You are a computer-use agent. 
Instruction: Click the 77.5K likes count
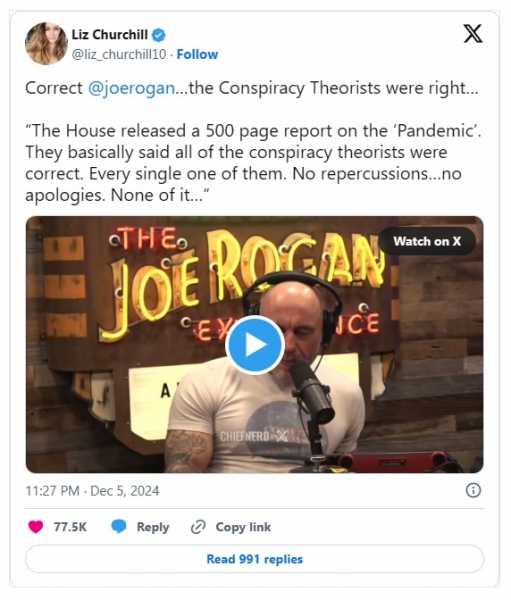(70, 527)
